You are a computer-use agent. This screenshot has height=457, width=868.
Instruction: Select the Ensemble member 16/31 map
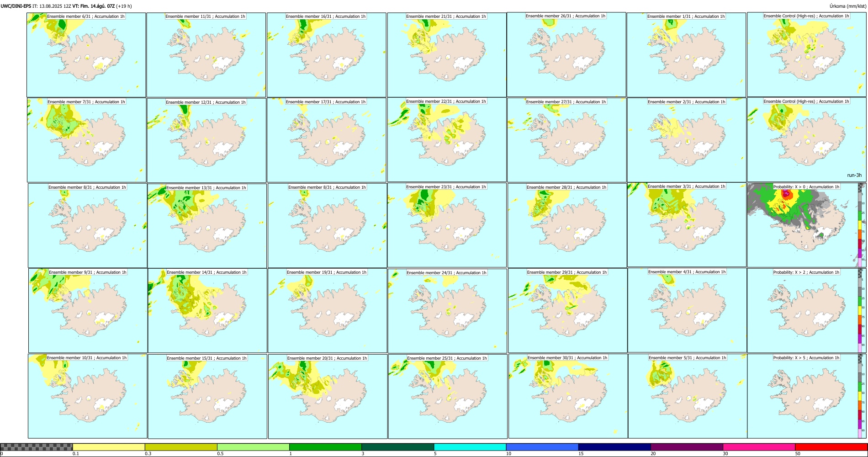(327, 55)
